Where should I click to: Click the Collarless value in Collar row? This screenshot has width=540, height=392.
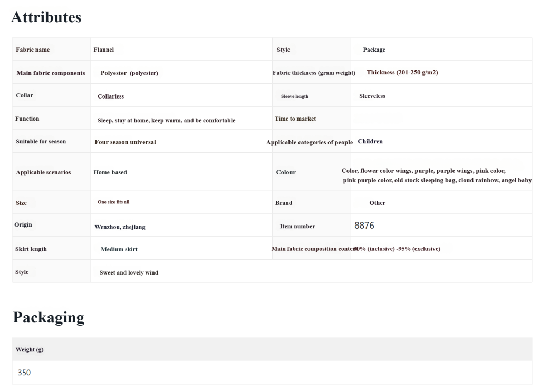coord(111,96)
